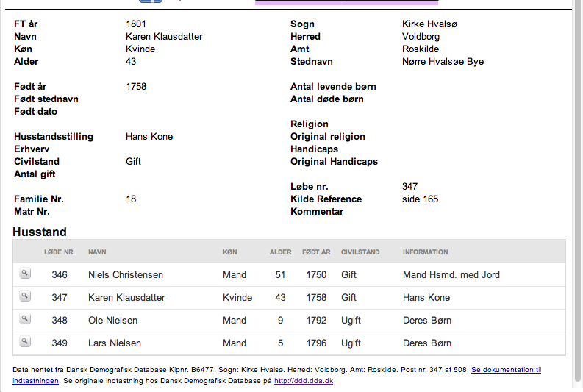Sort household table by Løbe Nr. column
The image size is (583, 392).
click(x=59, y=252)
